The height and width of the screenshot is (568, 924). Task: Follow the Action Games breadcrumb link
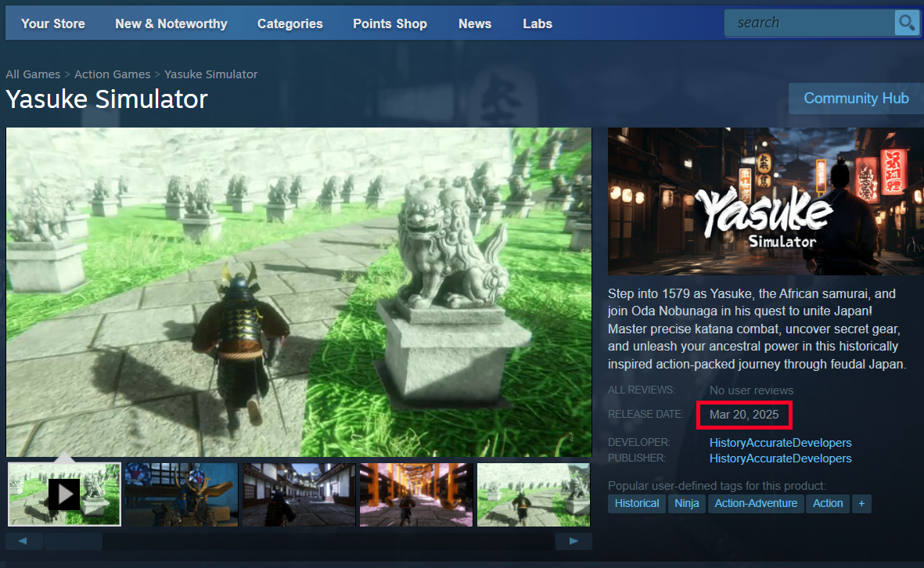[113, 74]
